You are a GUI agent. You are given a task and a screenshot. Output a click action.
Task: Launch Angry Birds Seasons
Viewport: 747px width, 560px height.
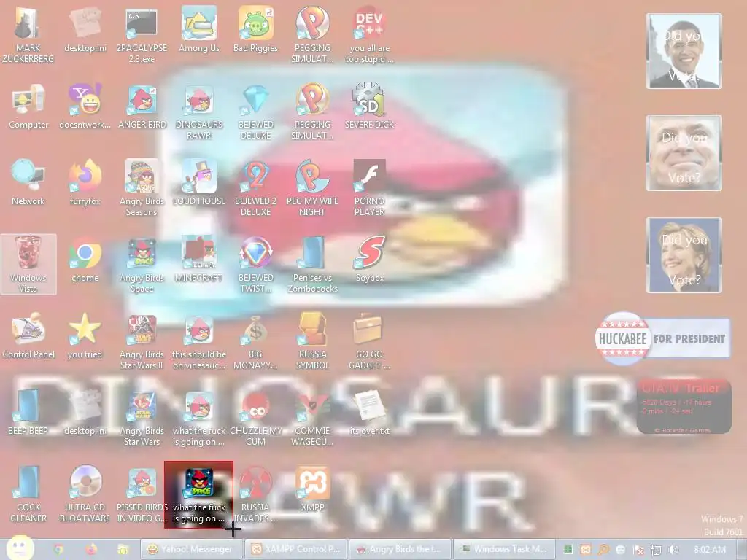pos(142,187)
